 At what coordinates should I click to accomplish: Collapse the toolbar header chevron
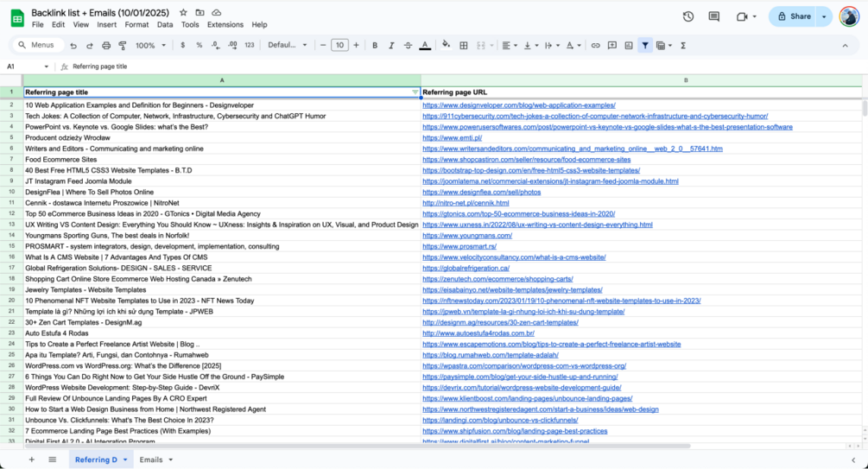(x=845, y=46)
